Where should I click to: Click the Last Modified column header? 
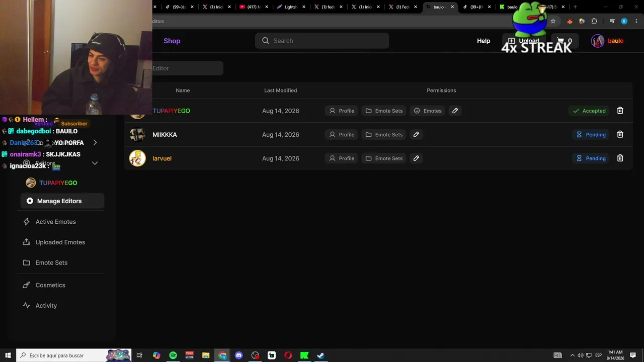click(x=280, y=90)
